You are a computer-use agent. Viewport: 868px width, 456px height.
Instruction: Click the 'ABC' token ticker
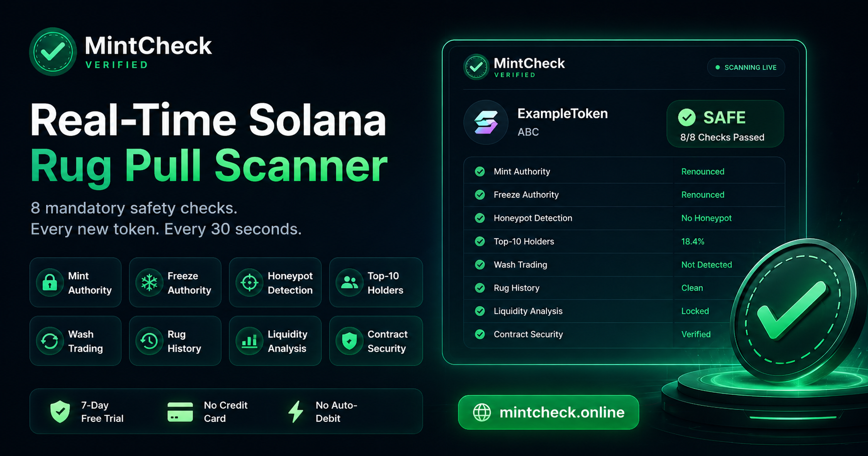(529, 132)
